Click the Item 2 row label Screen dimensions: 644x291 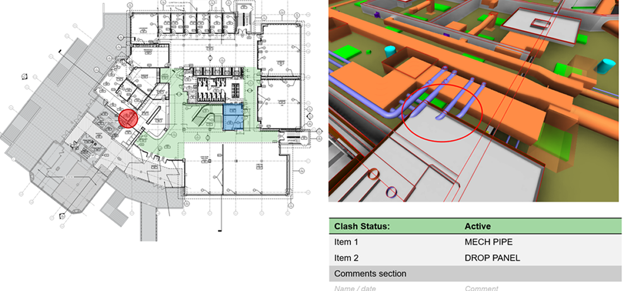click(346, 258)
